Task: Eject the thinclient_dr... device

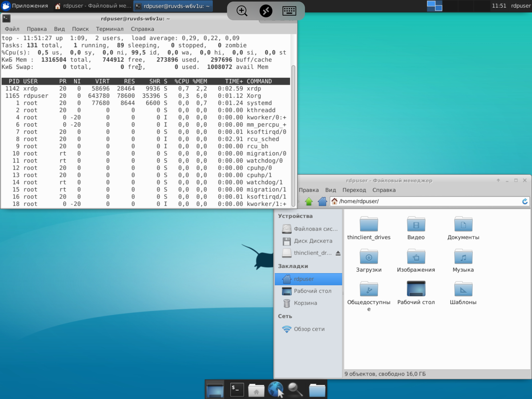Action: click(x=338, y=253)
